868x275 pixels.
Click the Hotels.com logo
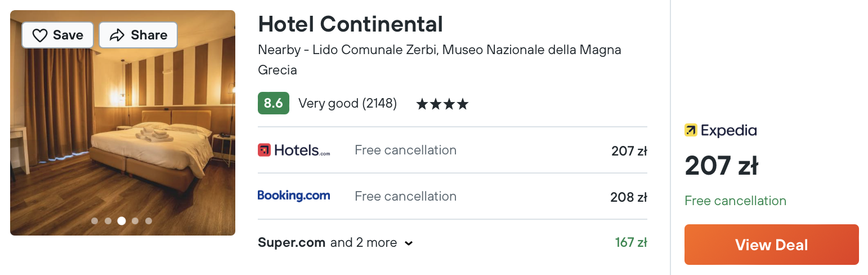click(x=294, y=150)
